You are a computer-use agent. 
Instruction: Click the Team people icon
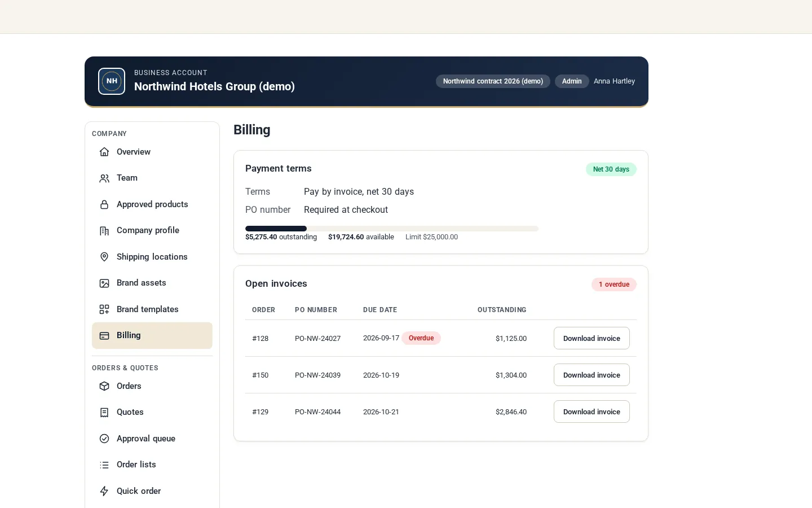[104, 178]
